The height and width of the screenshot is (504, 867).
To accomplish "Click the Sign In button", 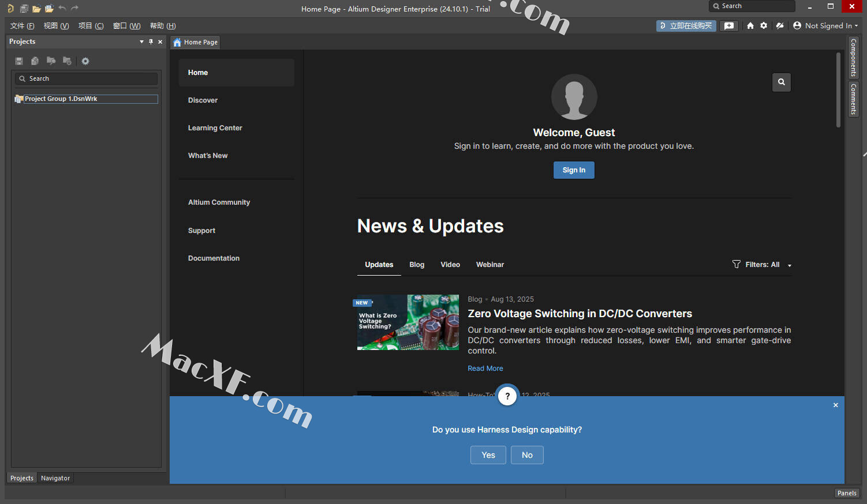I will [574, 170].
